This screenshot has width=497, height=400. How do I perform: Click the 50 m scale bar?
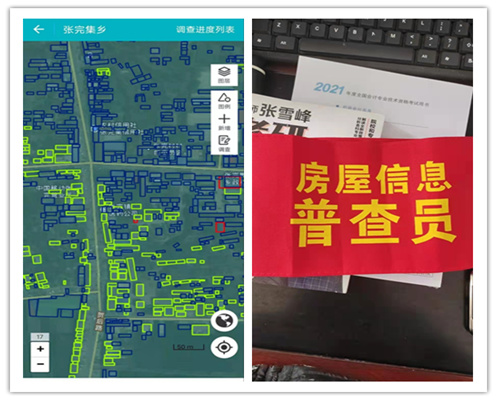tap(188, 347)
